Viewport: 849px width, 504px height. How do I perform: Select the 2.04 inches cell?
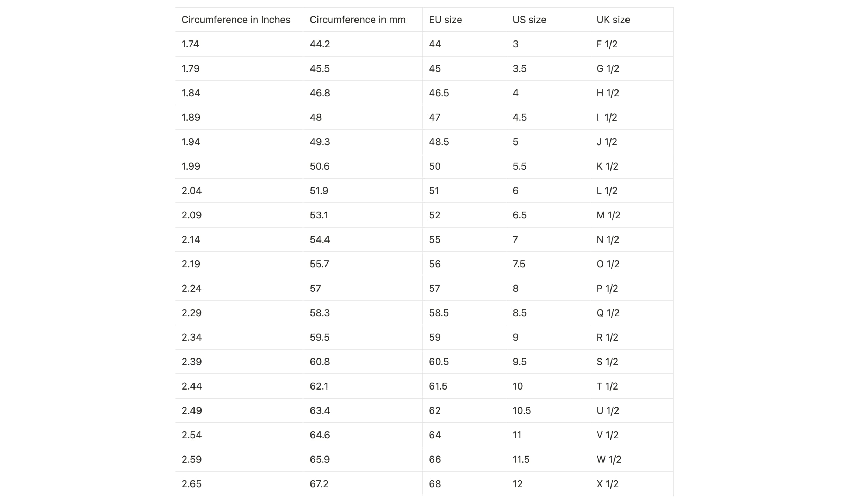(x=191, y=191)
